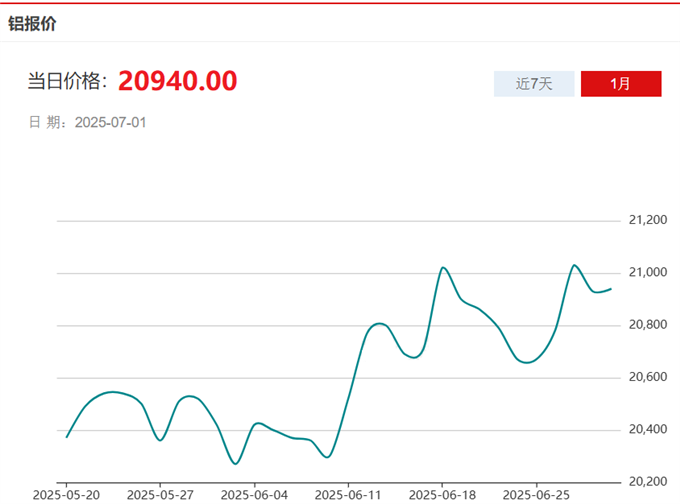Click the 2025-06-18 x-axis date
Image resolution: width=680 pixels, height=504 pixels.
(442, 495)
